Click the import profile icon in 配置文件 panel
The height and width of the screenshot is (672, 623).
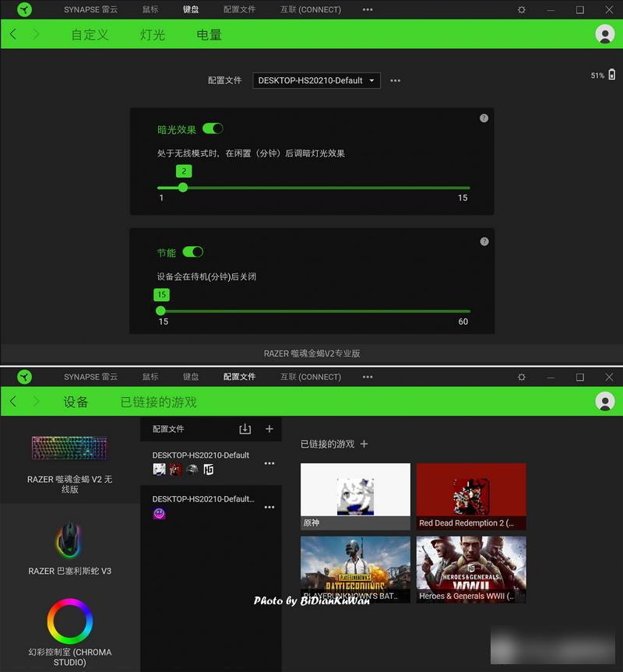pyautogui.click(x=245, y=429)
